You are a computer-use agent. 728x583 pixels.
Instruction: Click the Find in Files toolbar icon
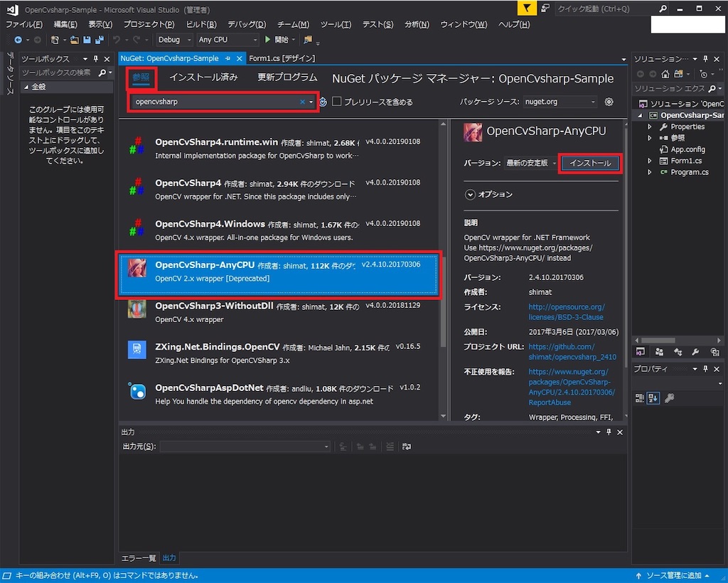(x=308, y=40)
